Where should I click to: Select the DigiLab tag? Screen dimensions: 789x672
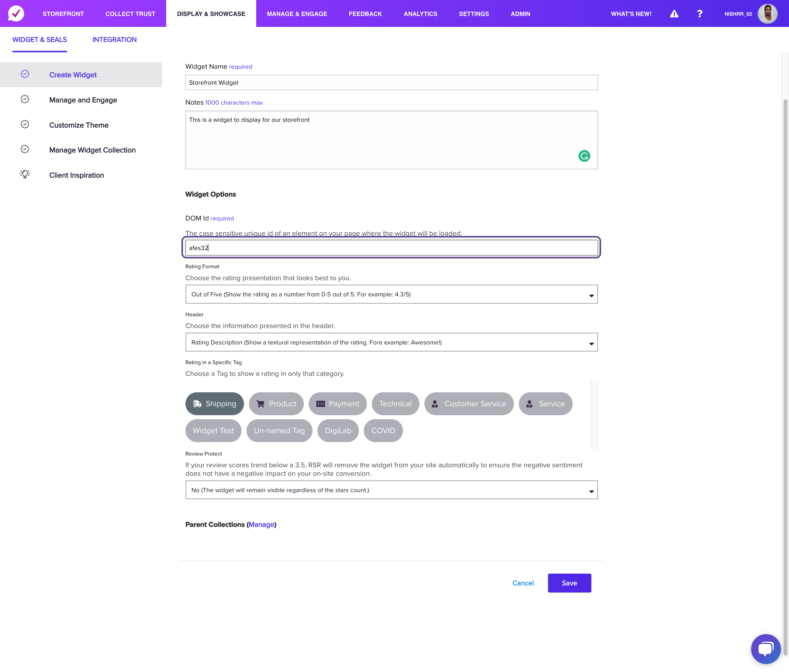click(x=338, y=431)
